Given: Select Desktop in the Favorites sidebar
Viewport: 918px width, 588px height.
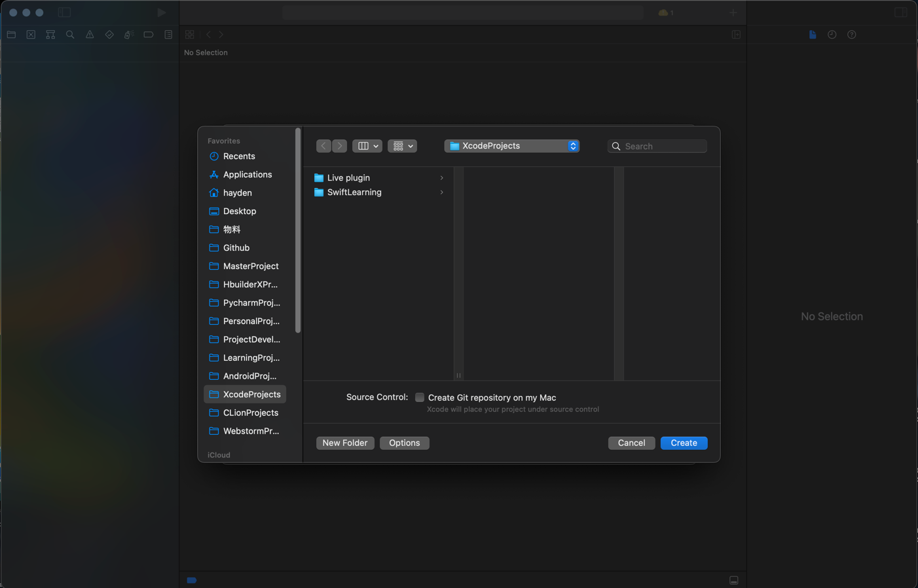Looking at the screenshot, I should point(240,211).
